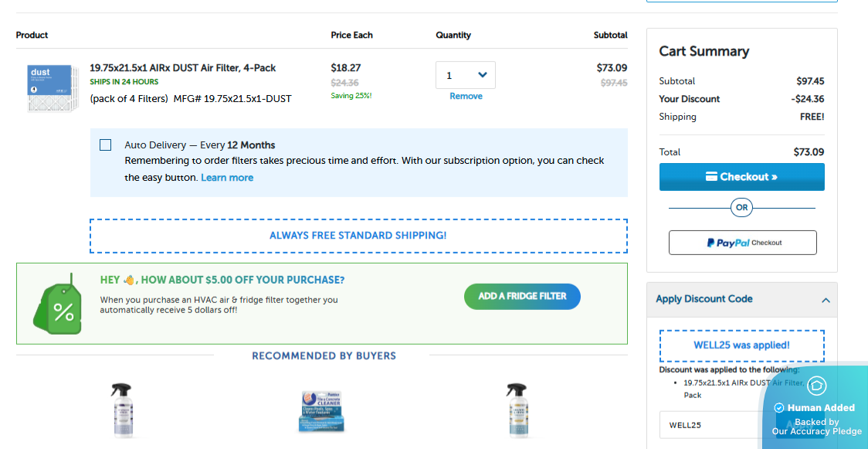Click Add a Fridge Filter button

coord(522,296)
